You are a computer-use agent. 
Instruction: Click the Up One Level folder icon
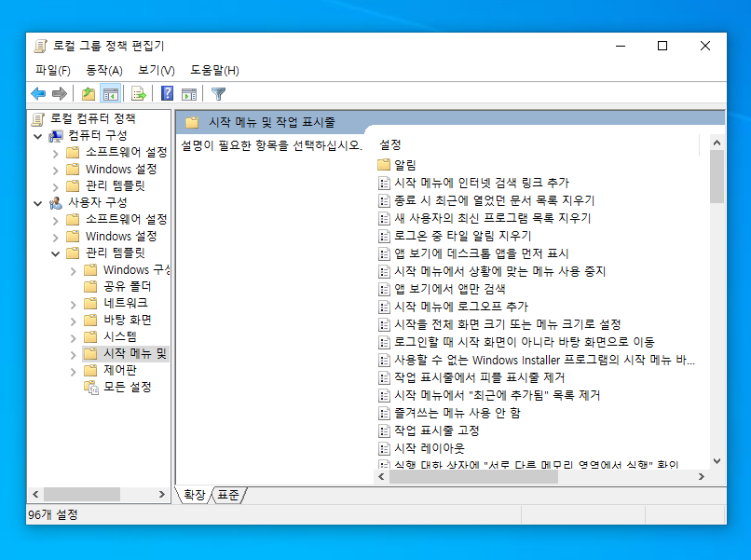[89, 93]
